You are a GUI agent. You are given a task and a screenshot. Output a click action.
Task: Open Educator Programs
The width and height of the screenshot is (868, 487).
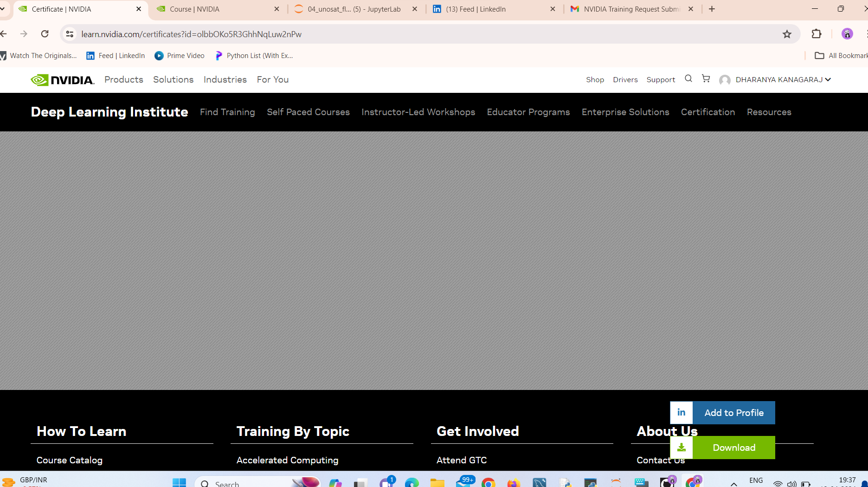click(528, 112)
